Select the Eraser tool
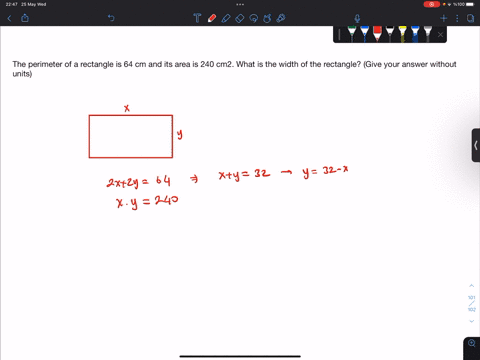Viewport: 480px width, 360px height. point(240,18)
